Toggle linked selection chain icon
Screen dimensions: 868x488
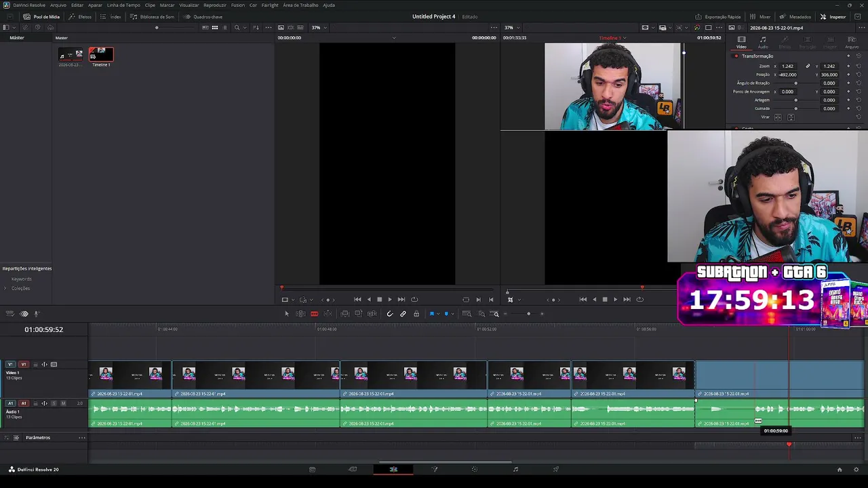click(403, 314)
